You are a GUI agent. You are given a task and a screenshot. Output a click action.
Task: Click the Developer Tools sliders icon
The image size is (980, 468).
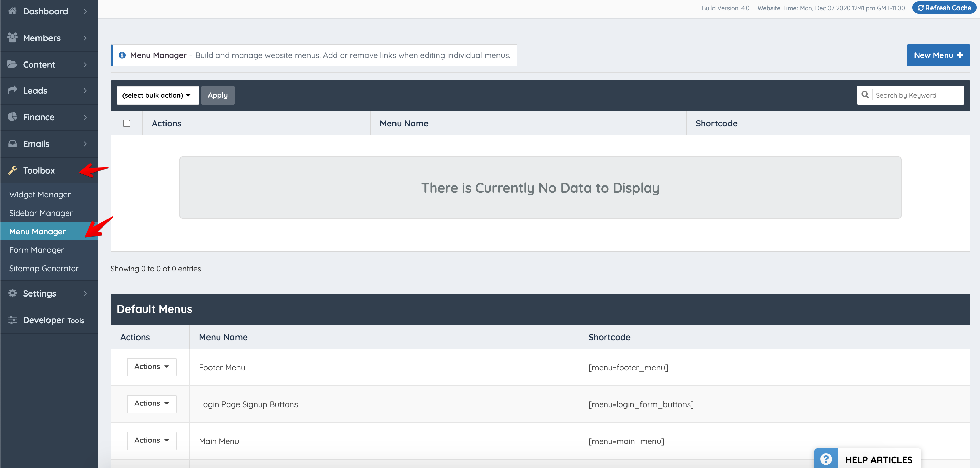(x=12, y=320)
